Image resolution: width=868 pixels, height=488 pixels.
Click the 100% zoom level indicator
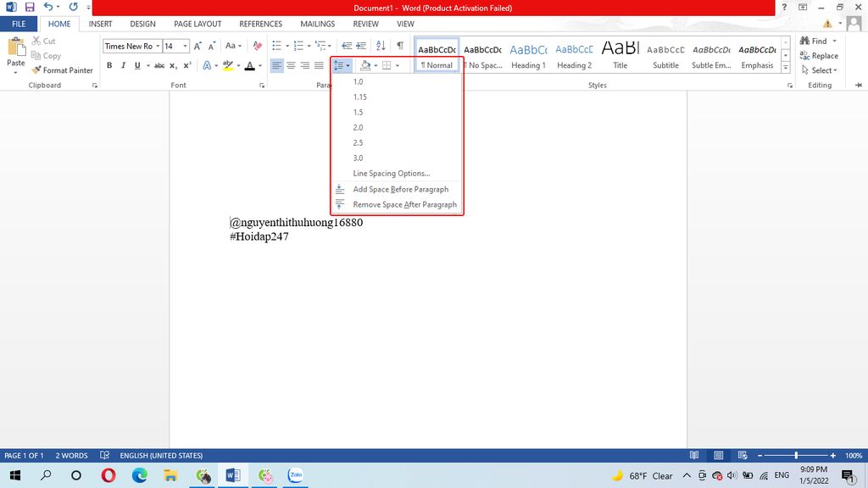click(x=853, y=455)
